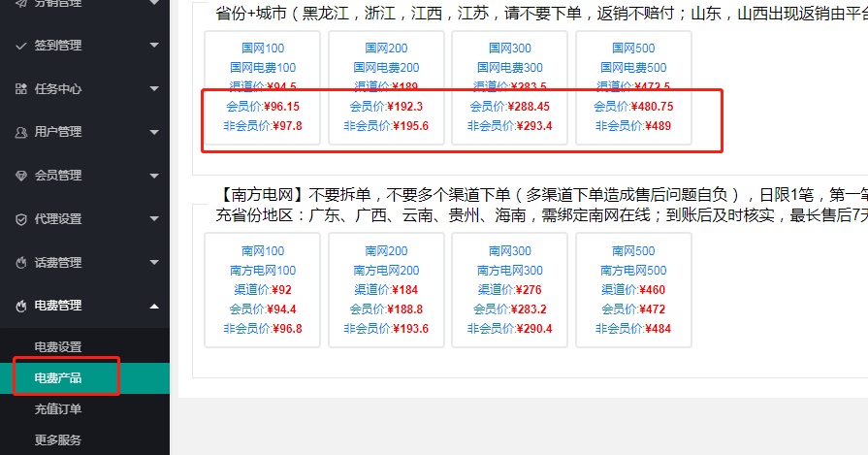Image resolution: width=868 pixels, height=455 pixels.
Task: Click the flame icon beside 话费管理
Action: pos(21,262)
